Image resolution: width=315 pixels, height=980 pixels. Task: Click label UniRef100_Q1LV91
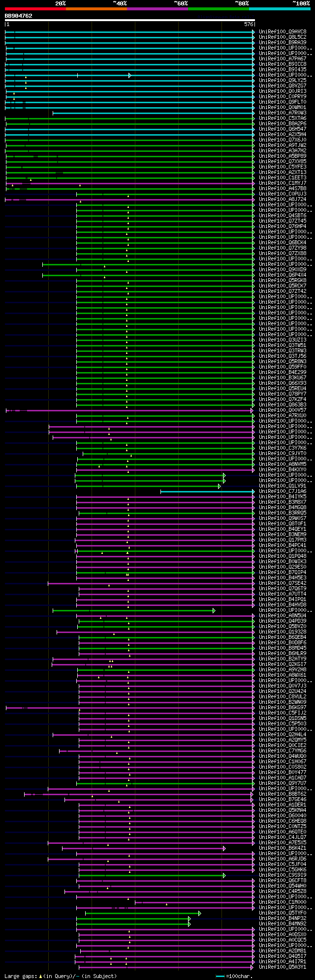[283, 486]
